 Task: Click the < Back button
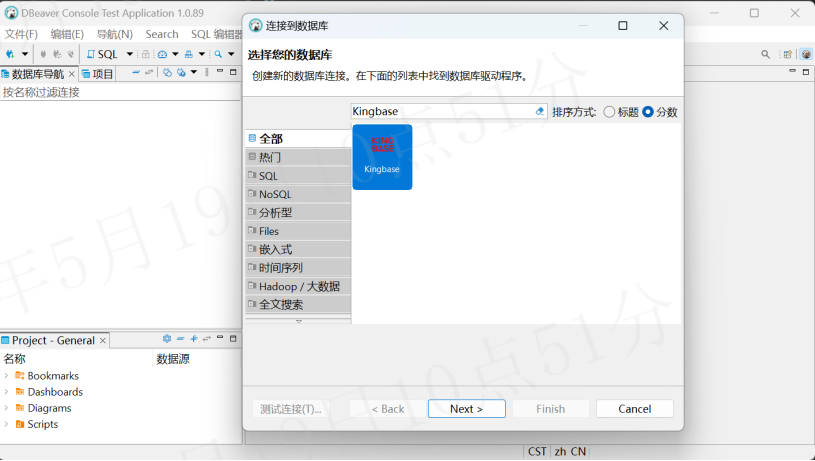click(x=388, y=409)
